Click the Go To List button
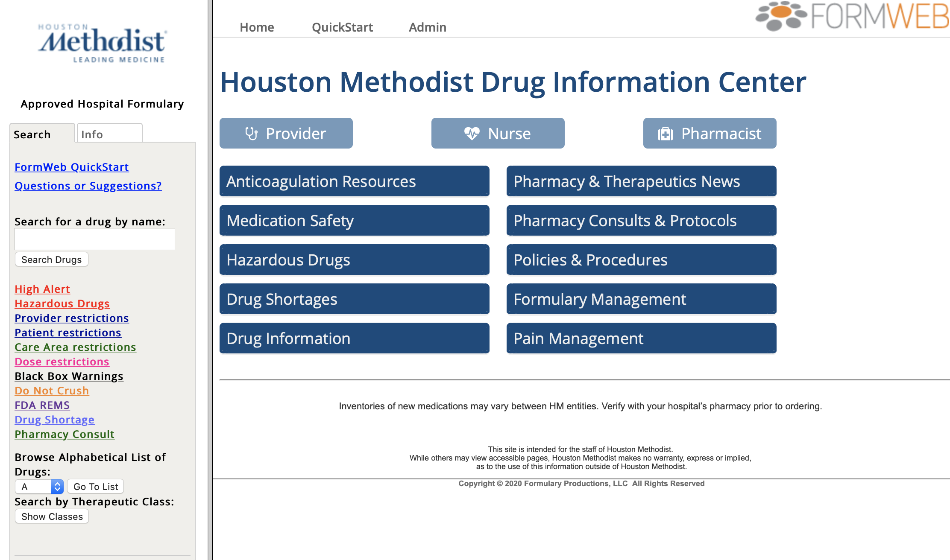950x560 pixels. 96,487
